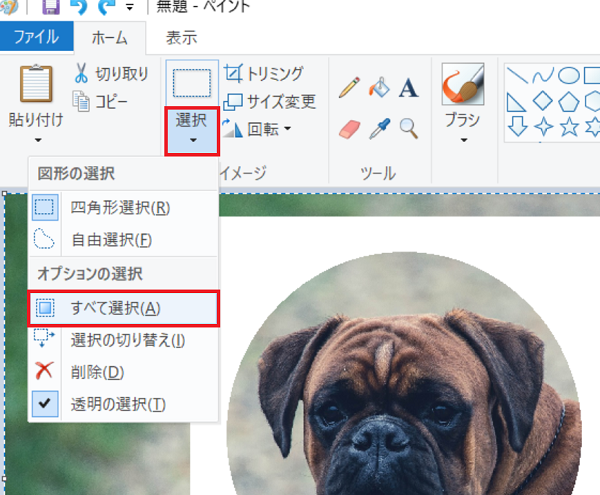The width and height of the screenshot is (600, 495).
Task: Select the Four-point star shape
Action: [543, 127]
